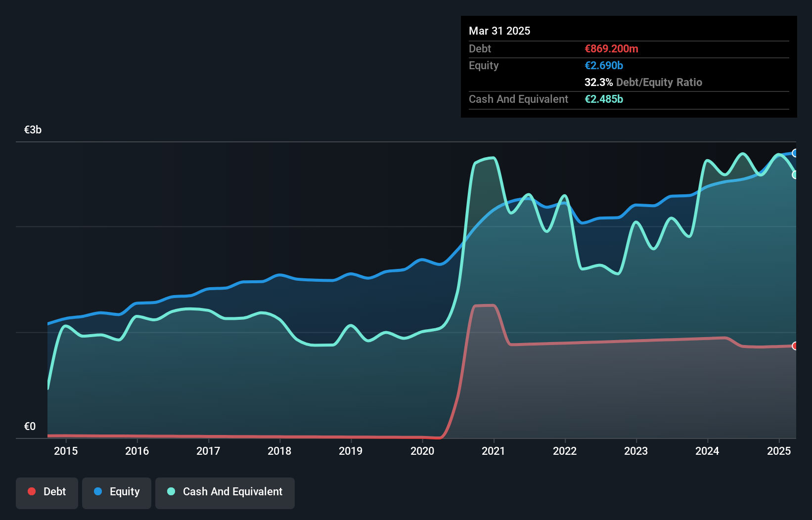Toggle the Equity series legend button
Screen dimensions: 812x520
(x=117, y=493)
